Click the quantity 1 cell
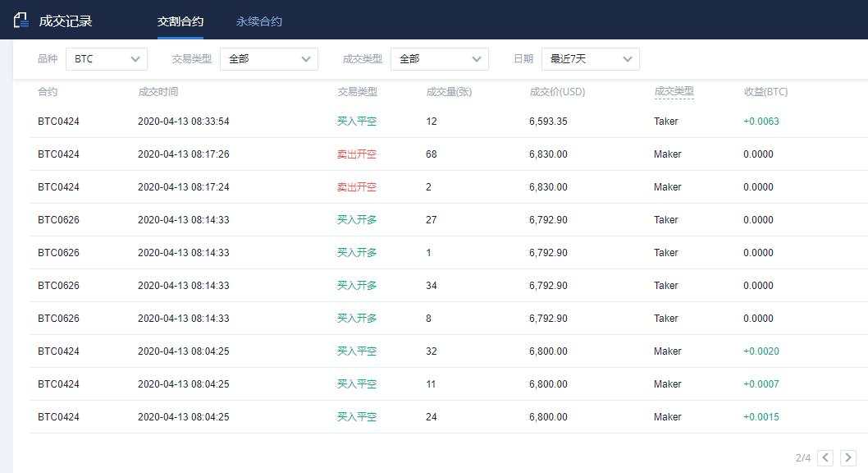The height and width of the screenshot is (473, 868). [x=428, y=253]
